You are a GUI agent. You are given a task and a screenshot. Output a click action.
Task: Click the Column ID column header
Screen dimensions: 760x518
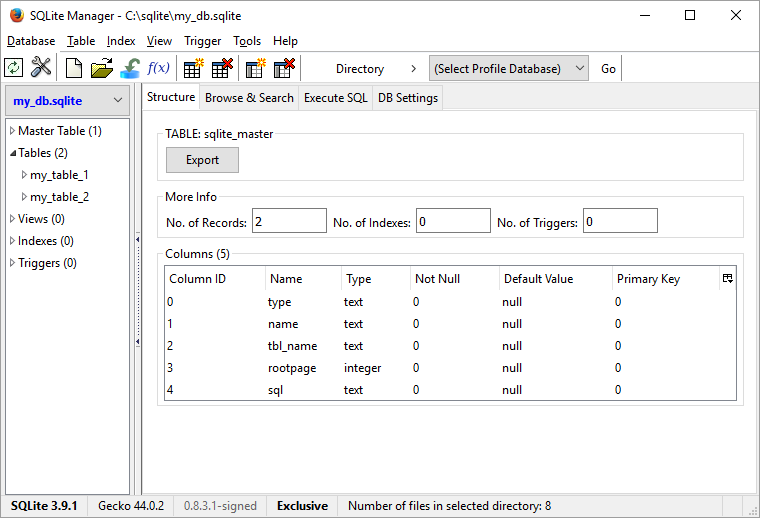tap(215, 279)
